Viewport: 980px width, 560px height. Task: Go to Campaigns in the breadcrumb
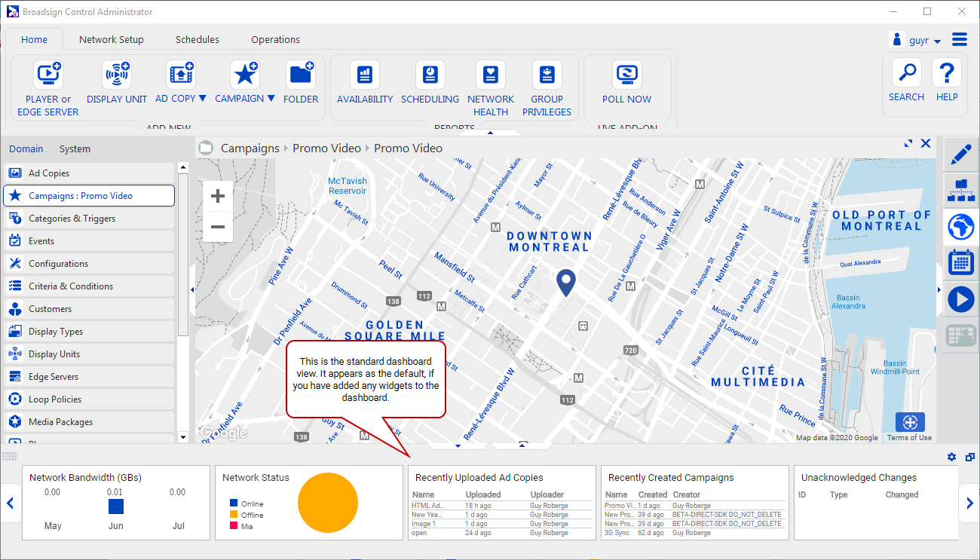(250, 148)
